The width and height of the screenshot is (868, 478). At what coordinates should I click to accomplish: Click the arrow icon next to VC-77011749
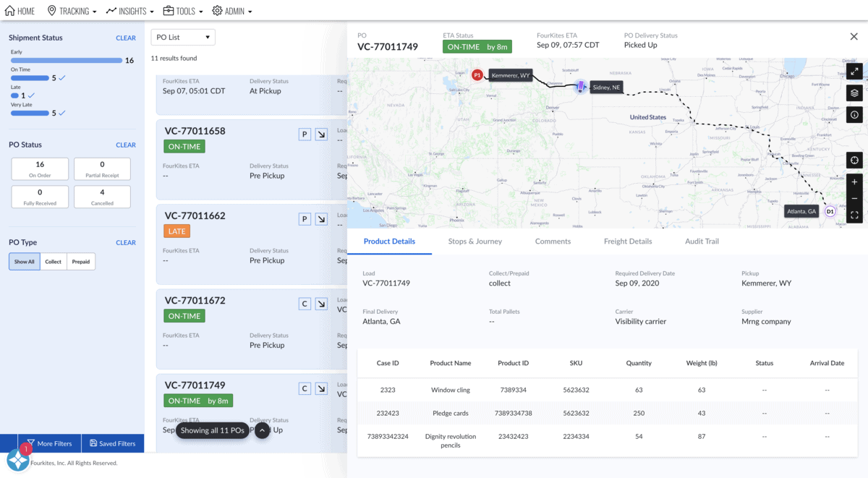coord(321,388)
